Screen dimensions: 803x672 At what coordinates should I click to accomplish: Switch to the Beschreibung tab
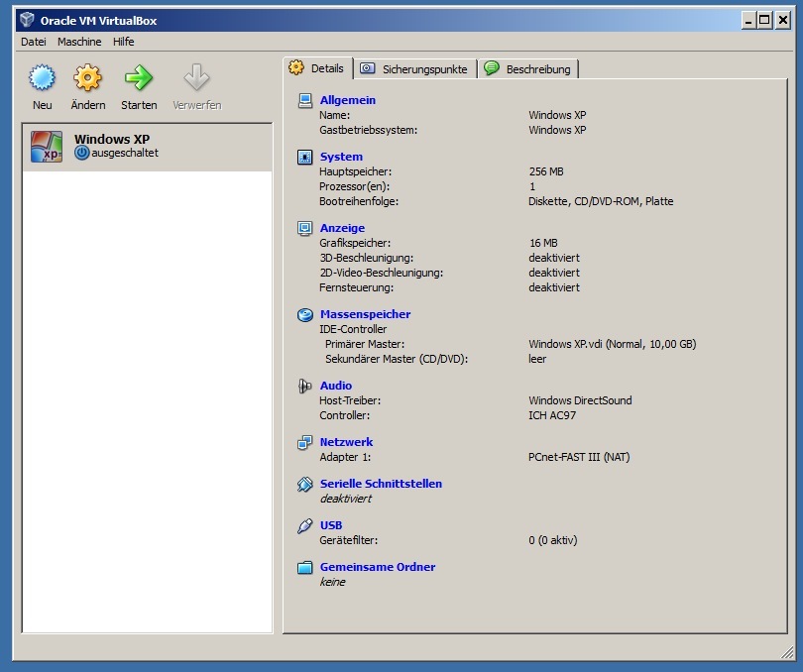[528, 69]
